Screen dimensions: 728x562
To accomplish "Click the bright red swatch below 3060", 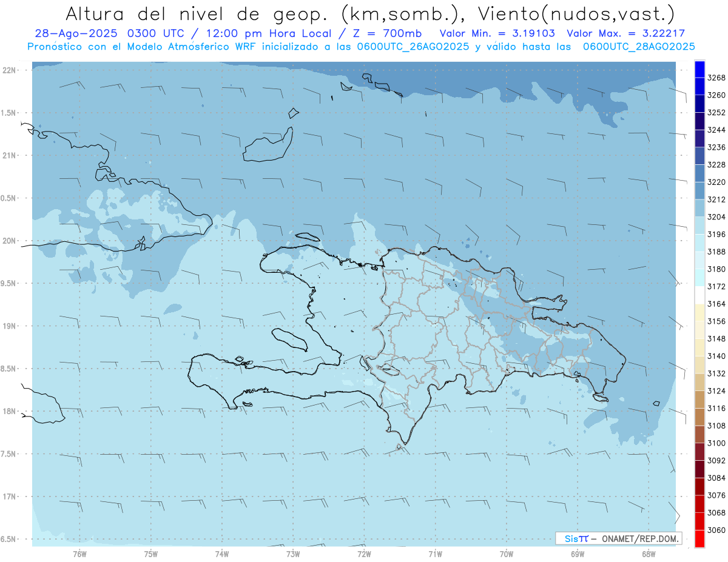I will click(699, 538).
